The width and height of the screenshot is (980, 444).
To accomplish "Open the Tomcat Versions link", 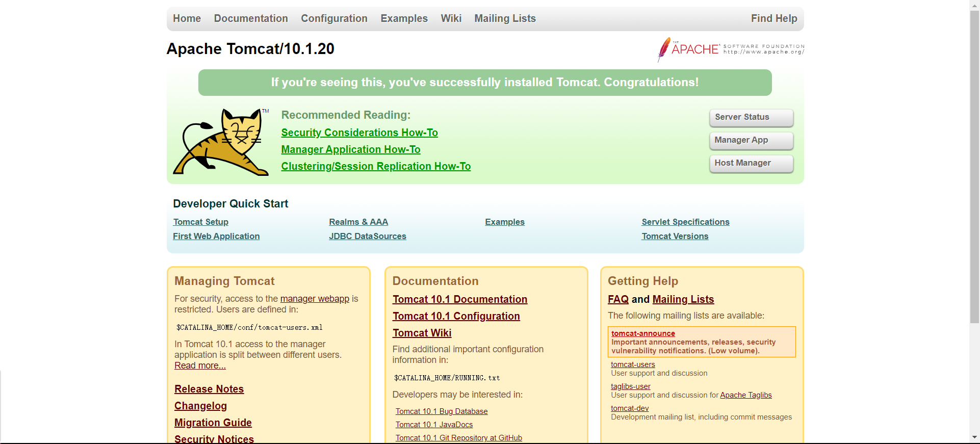I will pos(675,236).
